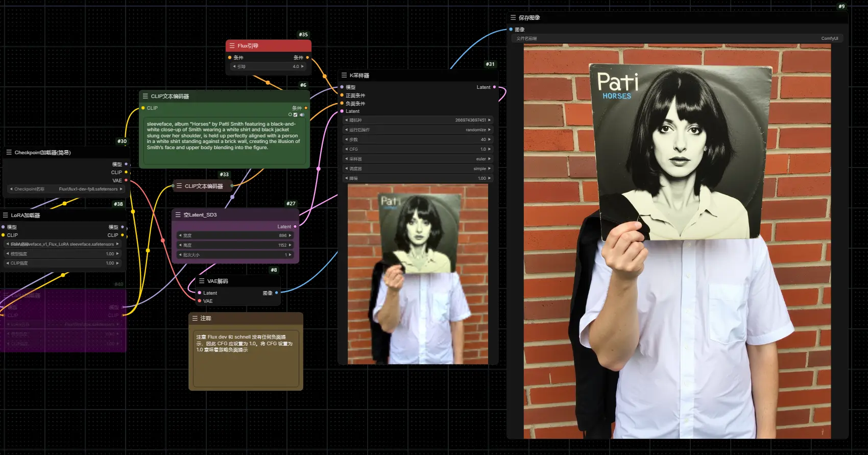This screenshot has height=455, width=868.
Task: Click the collapsed CLIP文本编码器 node's menu icon
Action: (179, 186)
